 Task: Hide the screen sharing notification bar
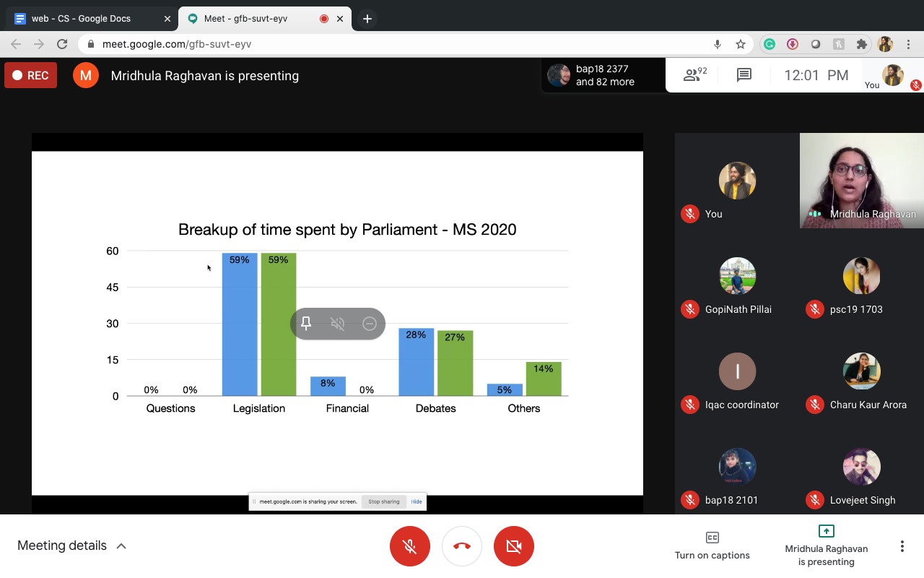417,501
